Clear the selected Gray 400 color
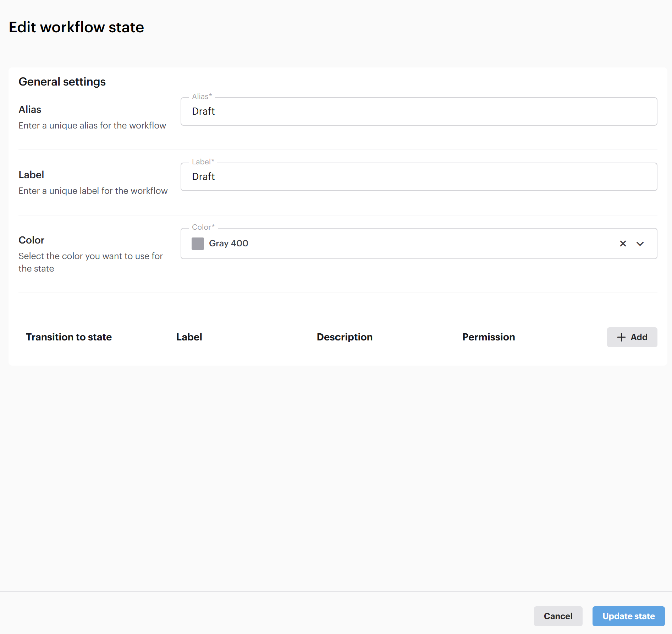This screenshot has width=672, height=634. pyautogui.click(x=623, y=244)
